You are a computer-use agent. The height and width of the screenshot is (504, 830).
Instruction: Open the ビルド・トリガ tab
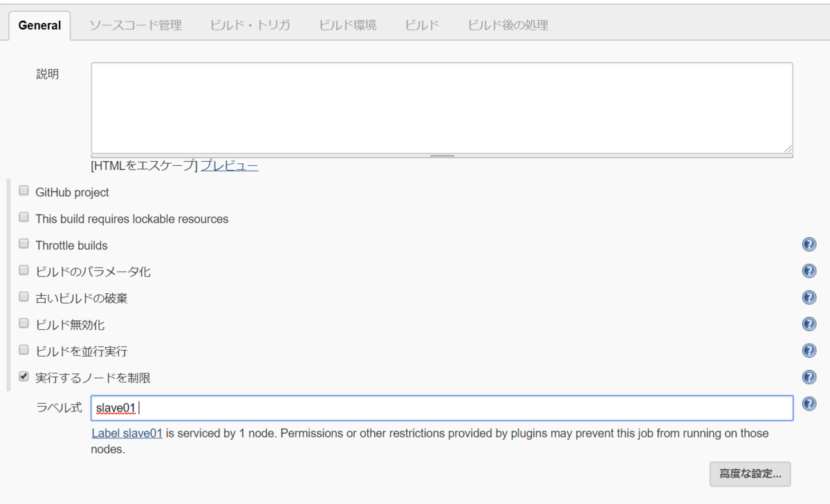point(250,24)
